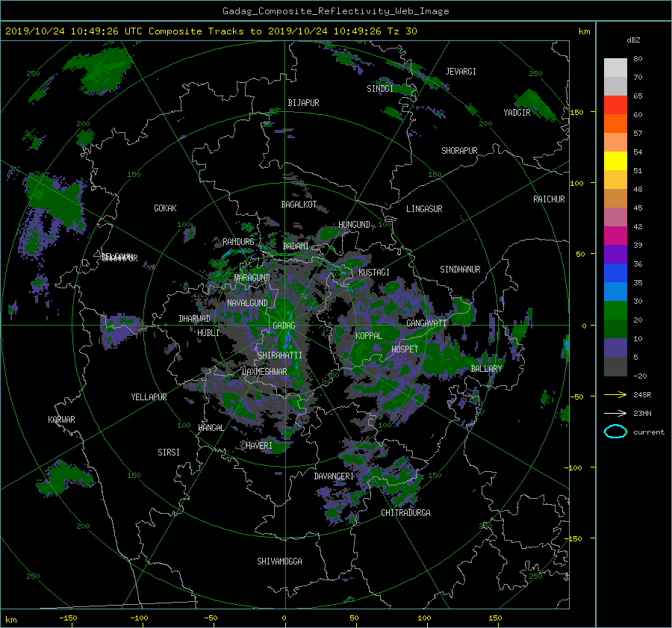
Task: Click the BAGALKOT city label
Action: [x=299, y=205]
